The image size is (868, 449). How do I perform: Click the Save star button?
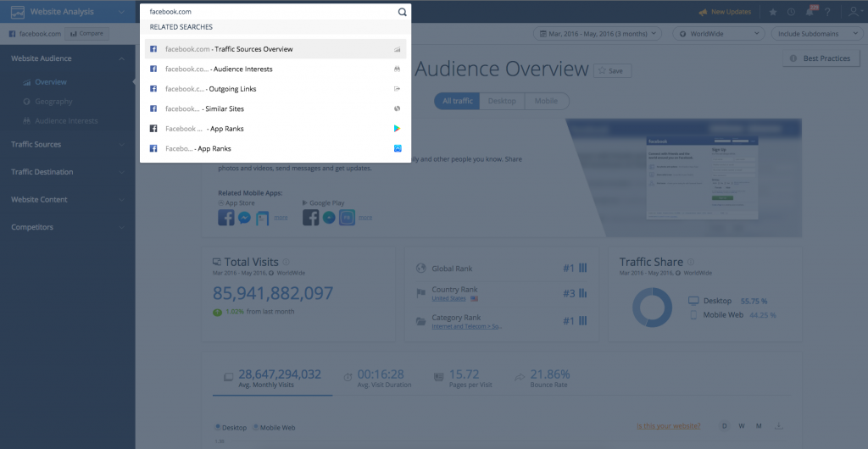coord(612,71)
